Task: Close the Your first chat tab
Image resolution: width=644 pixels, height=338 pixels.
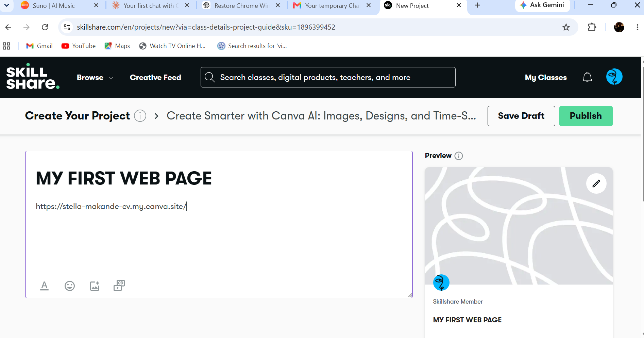Action: [187, 5]
